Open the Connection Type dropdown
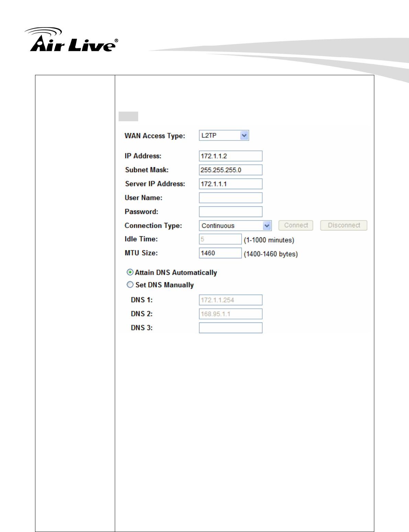409x532 pixels. [235, 226]
